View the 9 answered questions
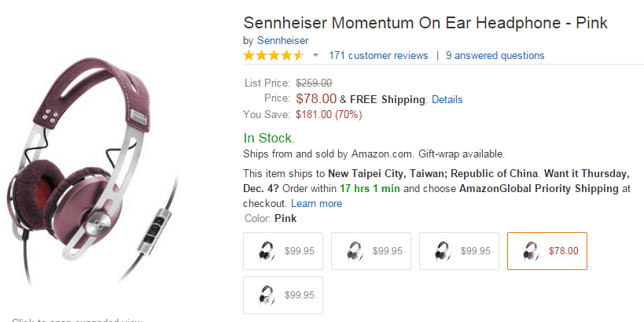 [495, 56]
